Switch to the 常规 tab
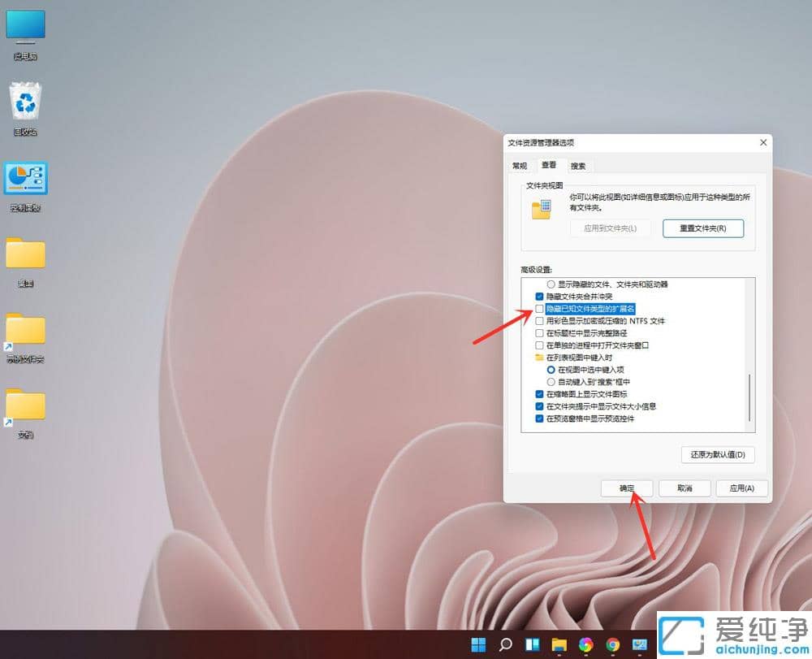The image size is (812, 659). click(519, 165)
